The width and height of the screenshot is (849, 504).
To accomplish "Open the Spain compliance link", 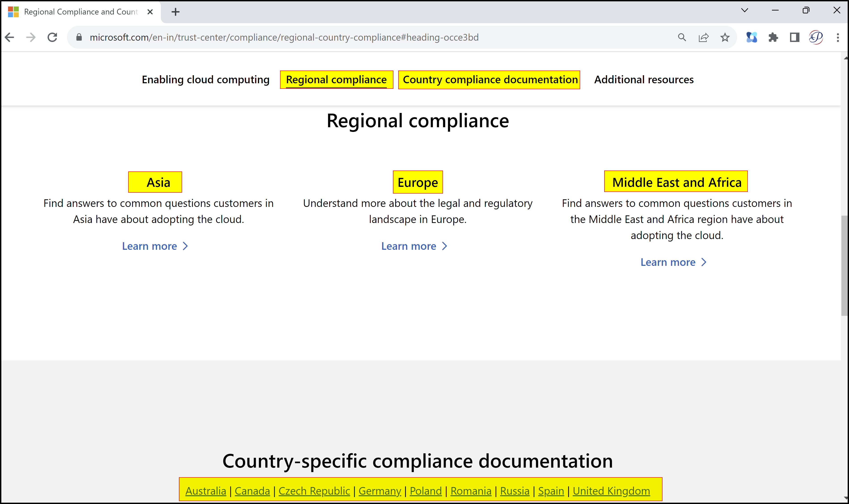I will pyautogui.click(x=551, y=491).
